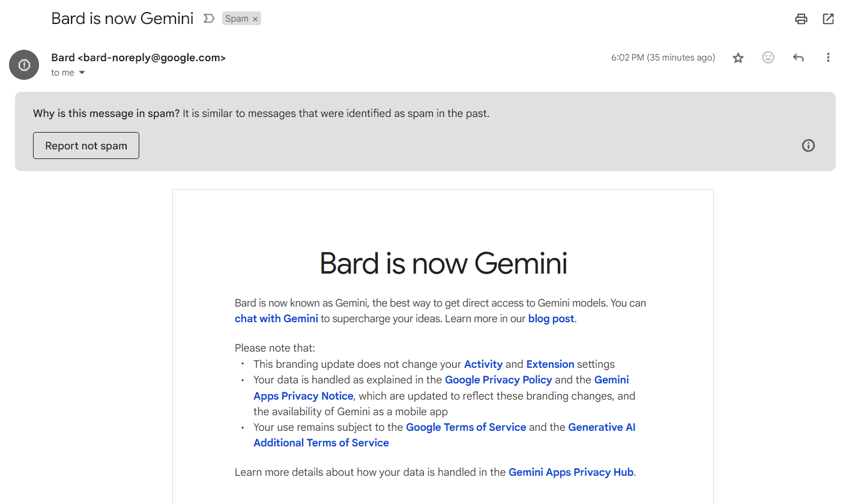The image size is (843, 504).
Task: Click the 'Please note that:' line
Action: (275, 348)
